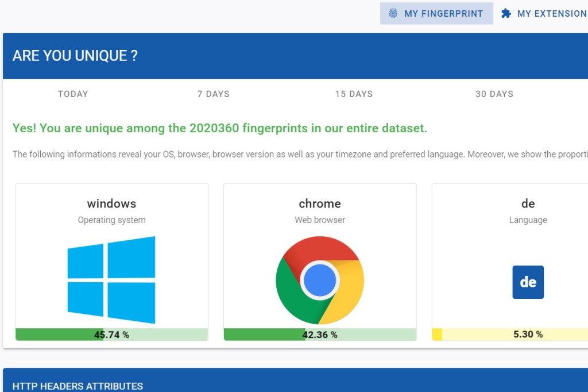Open the MY FINGERPRINT tab label

pos(444,14)
